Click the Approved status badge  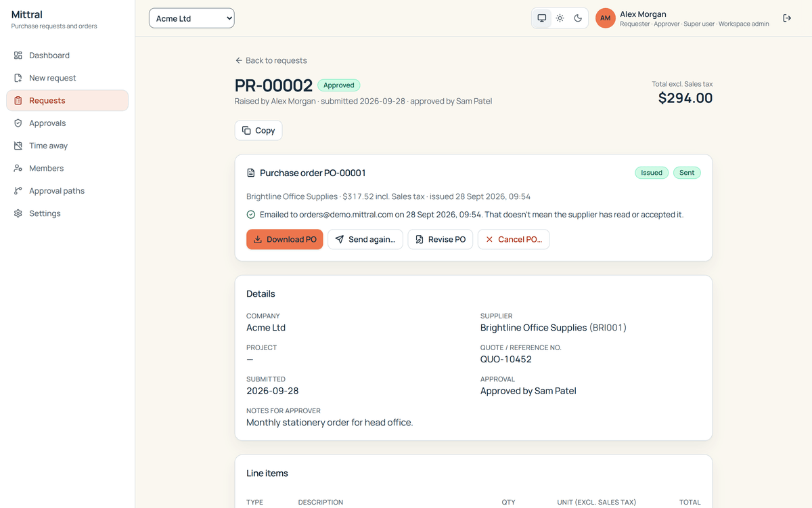[x=339, y=85]
